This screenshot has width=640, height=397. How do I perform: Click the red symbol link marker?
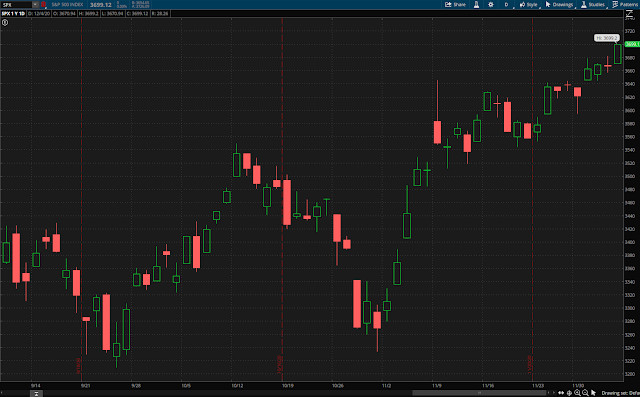[x=43, y=4]
